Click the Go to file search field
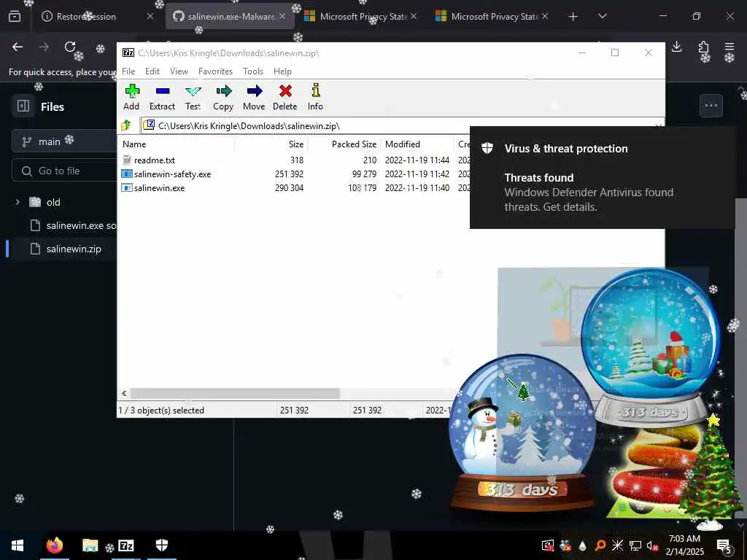This screenshot has width=747, height=560. pyautogui.click(x=64, y=171)
